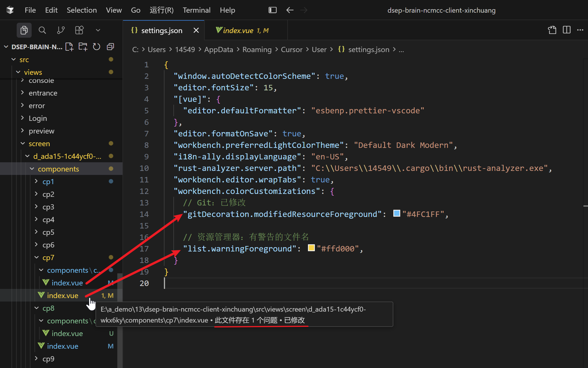The width and height of the screenshot is (588, 368).
Task: Click the Users breadcrumb segment
Action: [x=157, y=49]
